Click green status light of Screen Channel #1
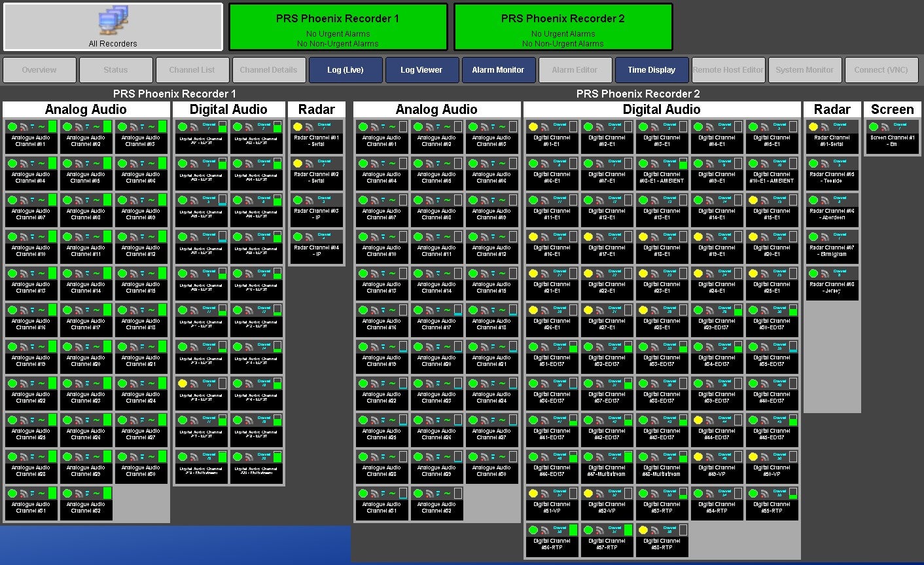The image size is (924, 565). [874, 127]
